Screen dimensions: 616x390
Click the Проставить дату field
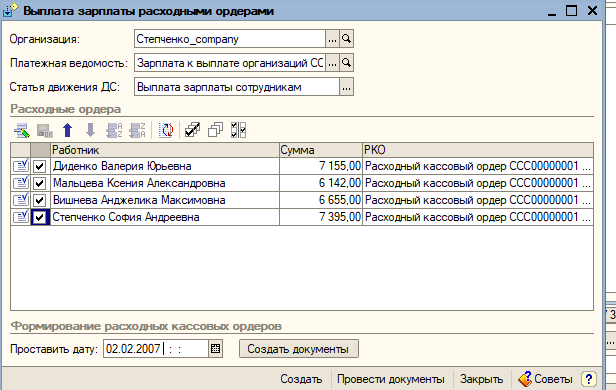click(x=156, y=349)
